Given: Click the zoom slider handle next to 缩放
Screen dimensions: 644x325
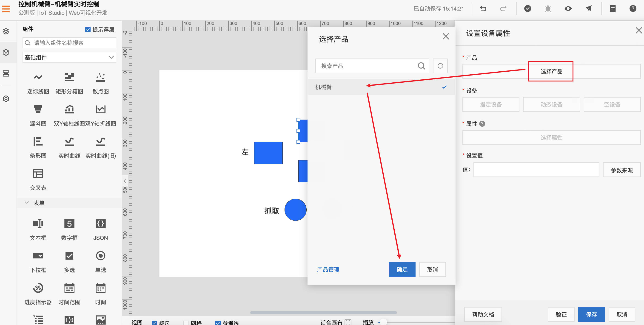Looking at the screenshot, I should pos(383,322).
